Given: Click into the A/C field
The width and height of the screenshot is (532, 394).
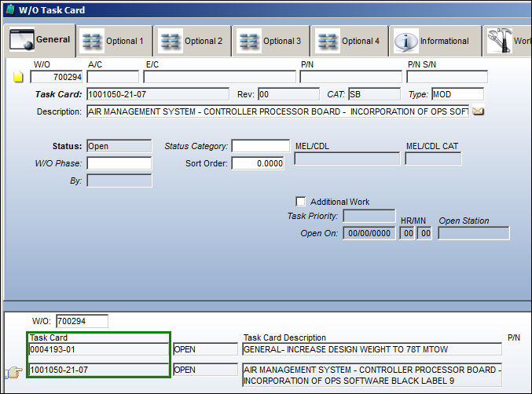Looking at the screenshot, I should (113, 77).
